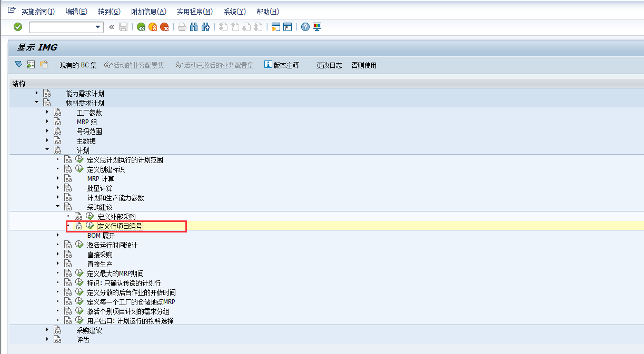Viewport: 644px width, 354px height.
Task: Click the green Back arrow icon
Action: click(x=141, y=27)
